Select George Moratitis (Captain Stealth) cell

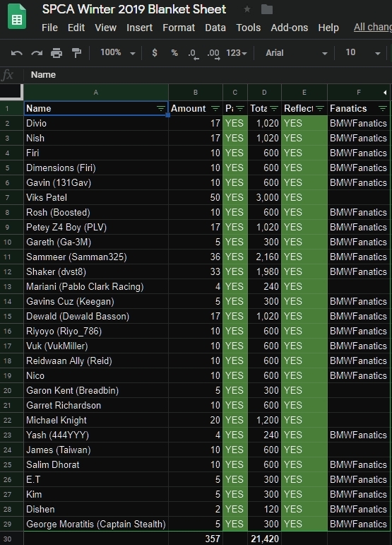(x=96, y=524)
